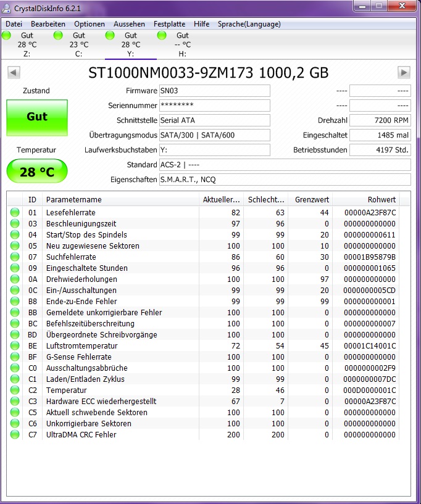Select disk Z: in the drive bar
The height and width of the screenshot is (504, 421).
tap(27, 44)
